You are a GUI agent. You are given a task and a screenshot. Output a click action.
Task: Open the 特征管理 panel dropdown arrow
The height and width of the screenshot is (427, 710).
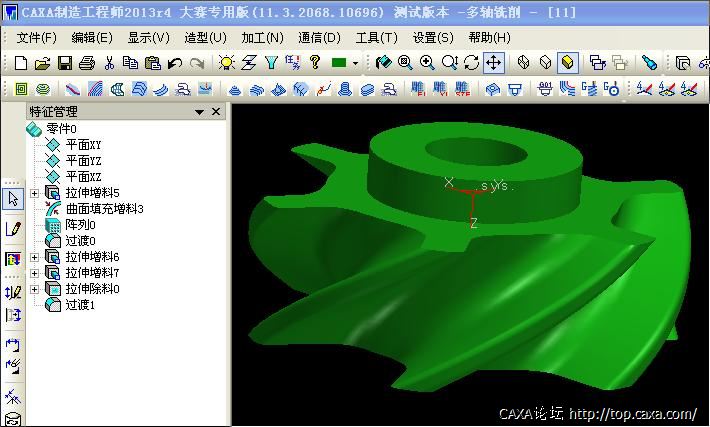[199, 112]
